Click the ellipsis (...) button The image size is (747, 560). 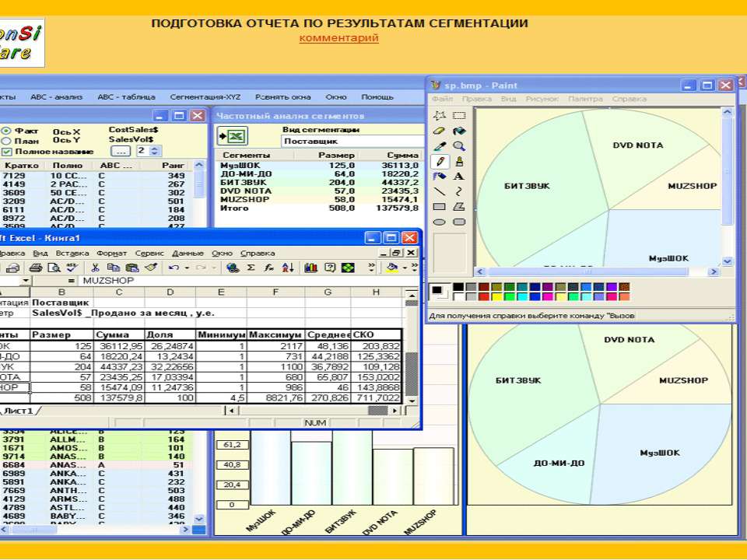tap(121, 152)
